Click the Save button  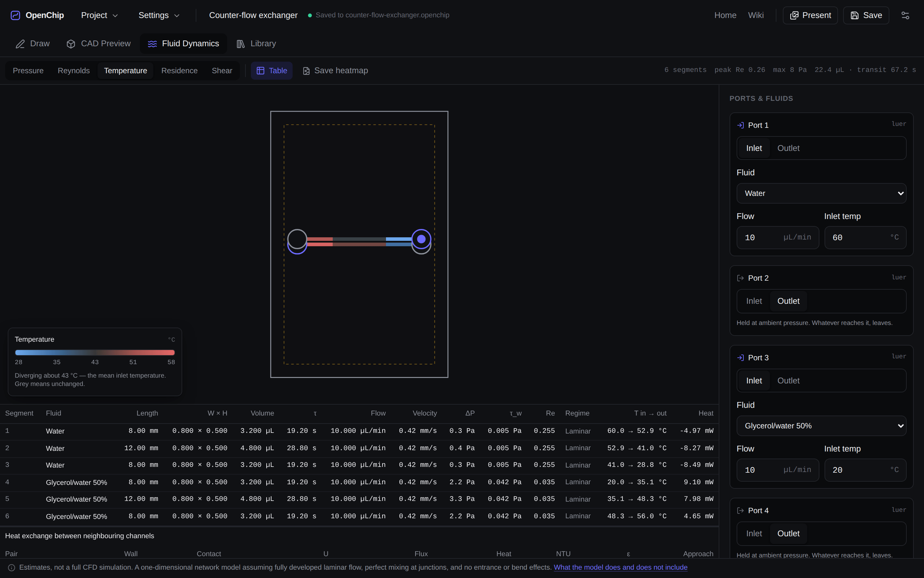pos(866,15)
